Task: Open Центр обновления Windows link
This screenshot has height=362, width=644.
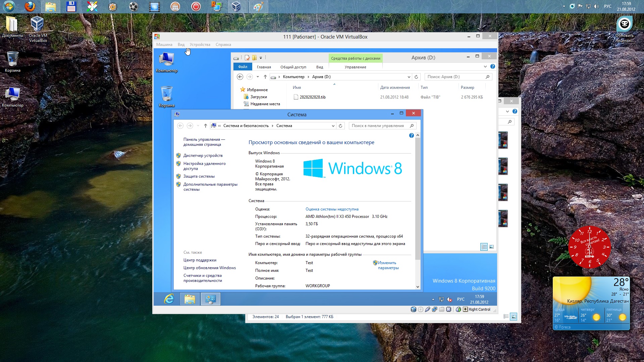Action: coord(210,268)
